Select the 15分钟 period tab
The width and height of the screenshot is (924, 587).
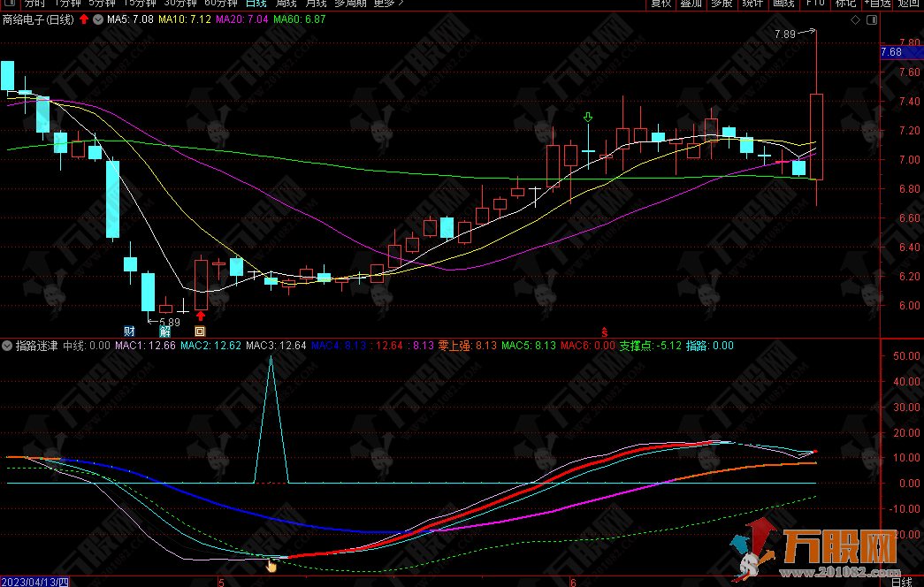[x=139, y=3]
